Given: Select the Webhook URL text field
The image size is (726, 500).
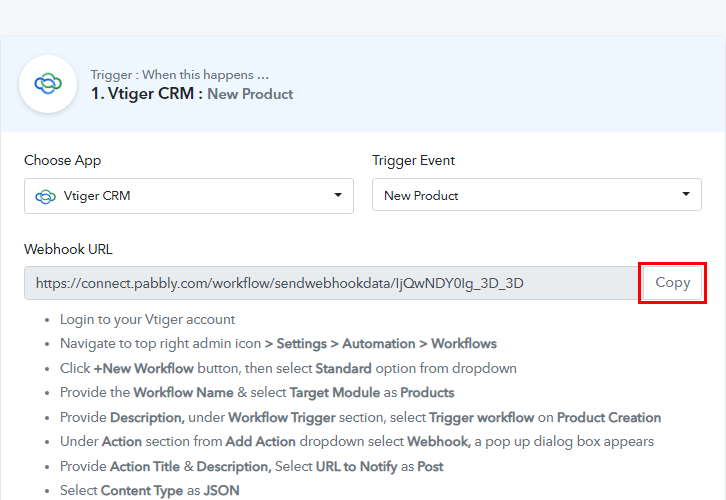Looking at the screenshot, I should [x=332, y=283].
